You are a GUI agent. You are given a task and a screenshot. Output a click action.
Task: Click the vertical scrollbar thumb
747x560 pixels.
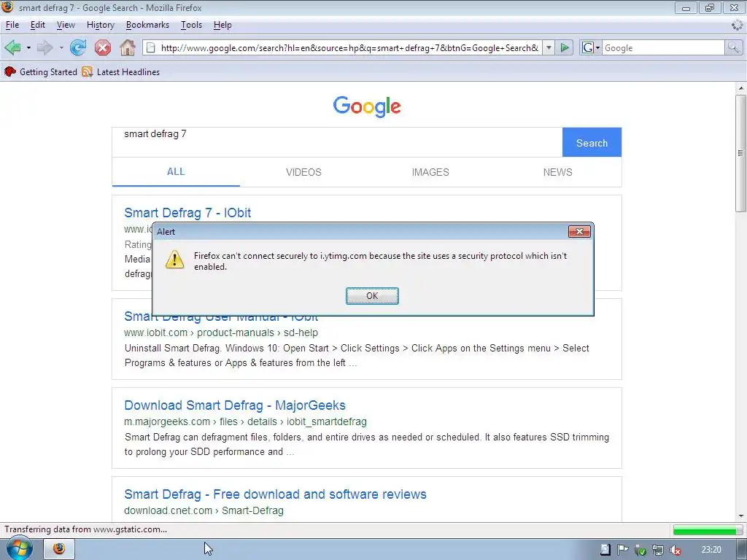tap(740, 153)
